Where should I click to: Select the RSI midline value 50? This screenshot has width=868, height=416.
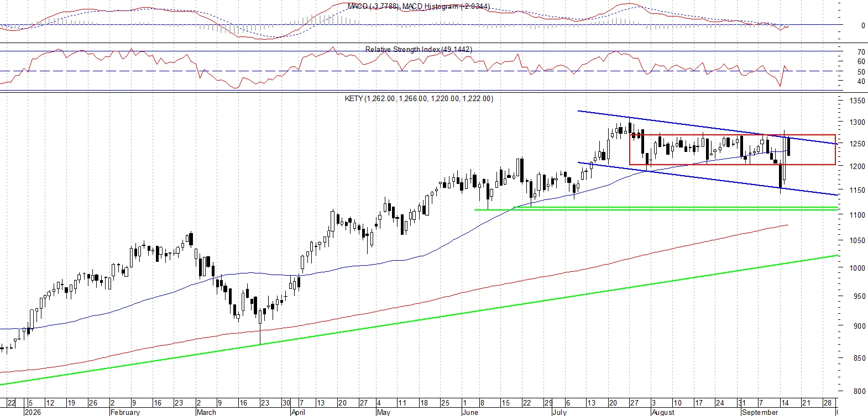(x=861, y=72)
